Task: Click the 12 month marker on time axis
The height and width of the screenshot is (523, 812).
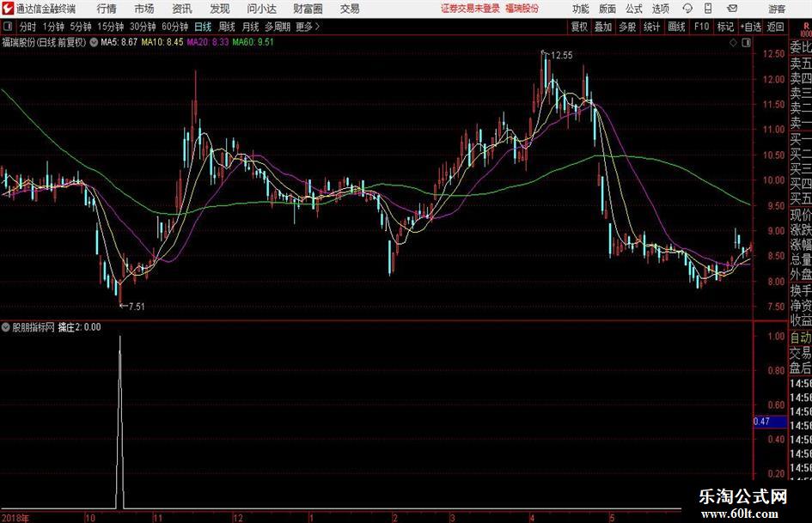Action: click(x=238, y=518)
